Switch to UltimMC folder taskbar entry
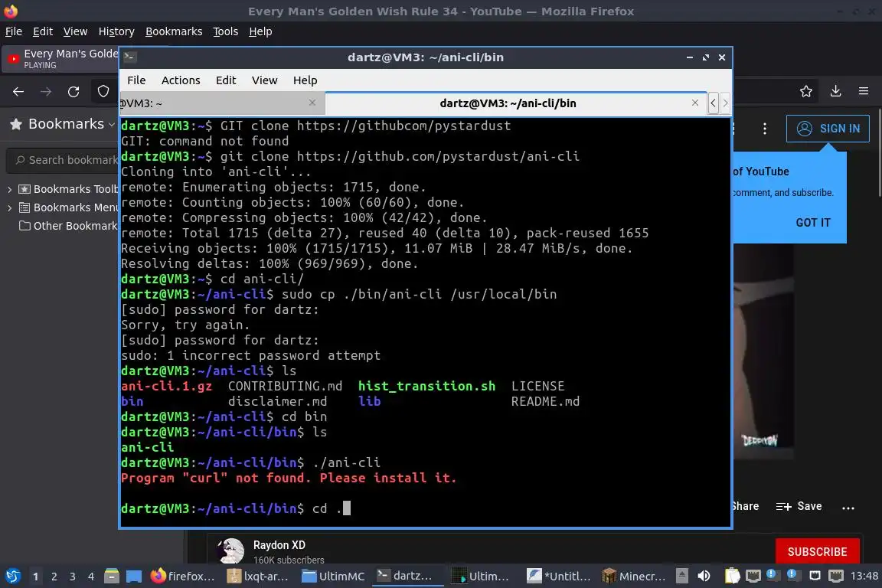 tap(333, 576)
